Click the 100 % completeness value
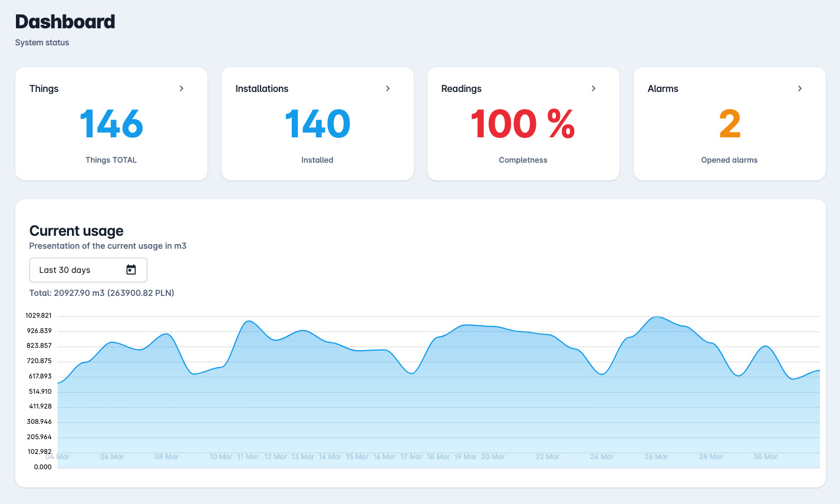The height and width of the screenshot is (504, 840). coord(523,124)
